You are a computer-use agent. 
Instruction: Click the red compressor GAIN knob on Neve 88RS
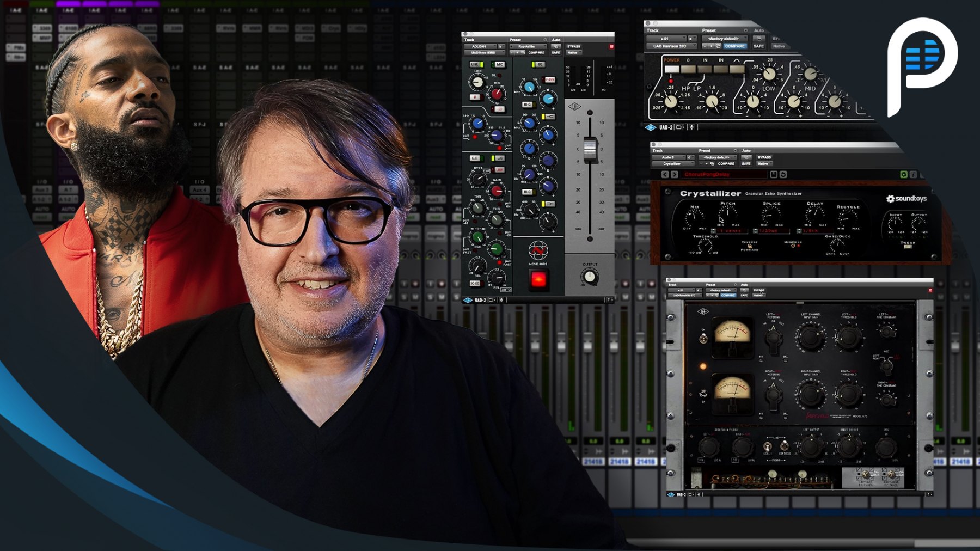497,191
